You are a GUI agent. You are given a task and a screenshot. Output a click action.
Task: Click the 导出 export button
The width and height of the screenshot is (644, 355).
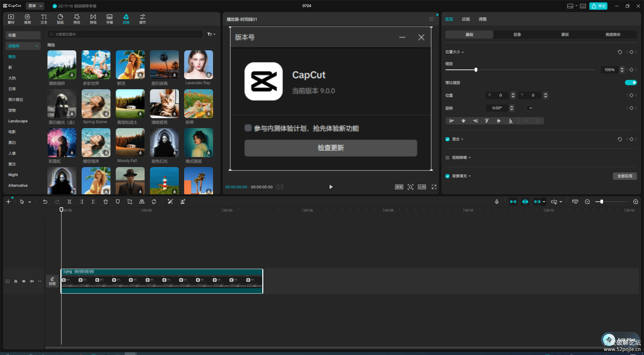tap(598, 6)
